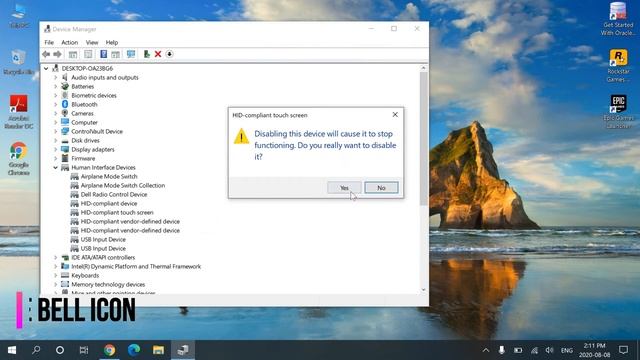Expand the Bluetooth category
Screen dimensions: 640x360
[56, 104]
